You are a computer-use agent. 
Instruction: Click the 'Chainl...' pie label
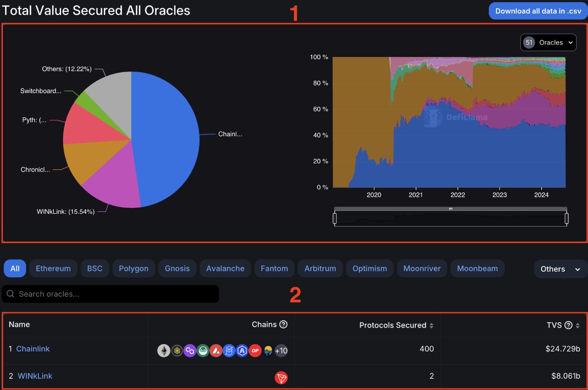tap(230, 134)
